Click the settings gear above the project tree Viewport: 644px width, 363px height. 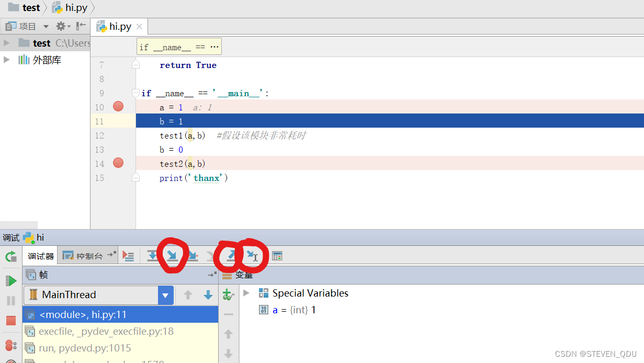pos(60,26)
